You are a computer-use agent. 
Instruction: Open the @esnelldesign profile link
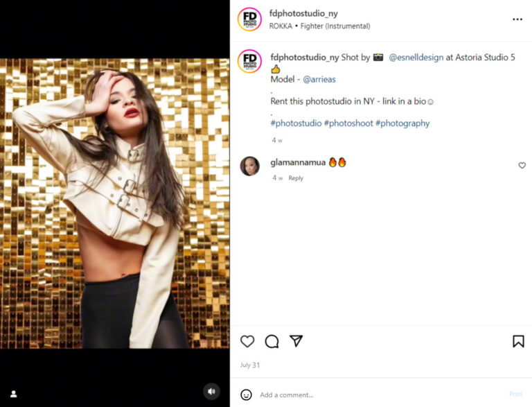click(x=416, y=58)
